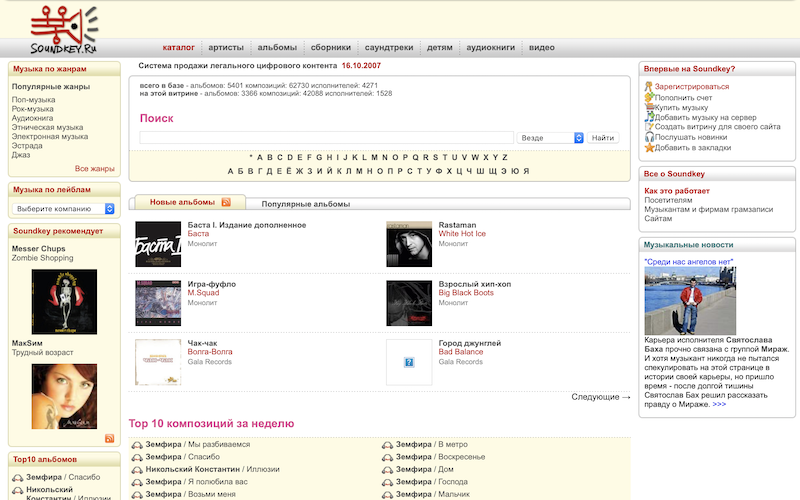Click the keys icon beside Зарегистрироваться

(x=649, y=87)
